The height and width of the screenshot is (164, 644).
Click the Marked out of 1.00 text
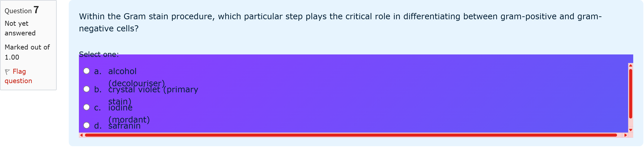click(x=27, y=52)
